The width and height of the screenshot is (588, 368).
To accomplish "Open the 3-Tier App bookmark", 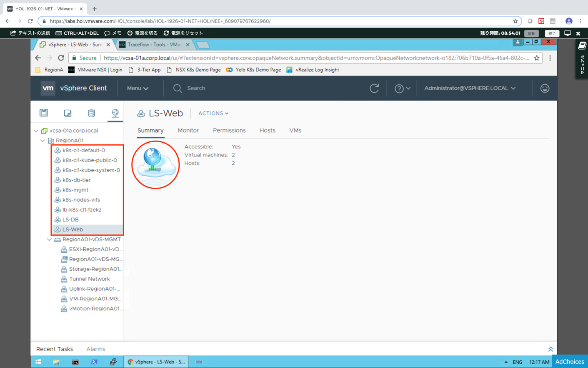I will 144,70.
